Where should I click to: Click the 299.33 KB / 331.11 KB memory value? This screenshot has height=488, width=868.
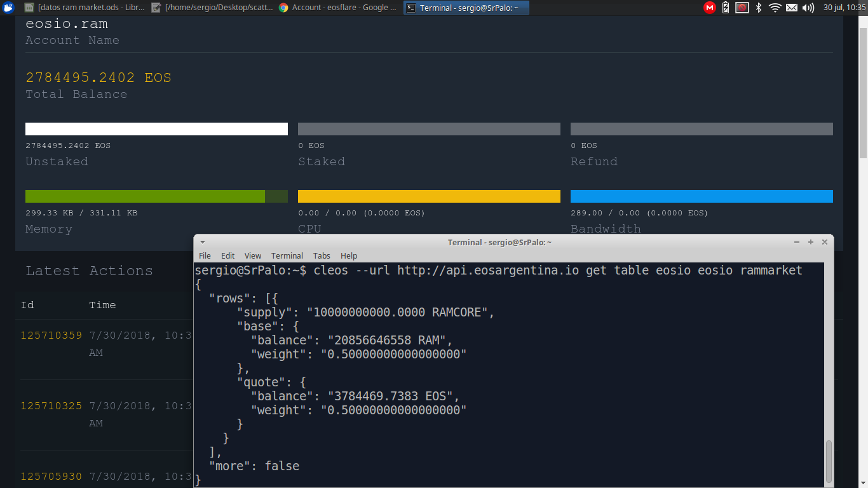point(81,213)
